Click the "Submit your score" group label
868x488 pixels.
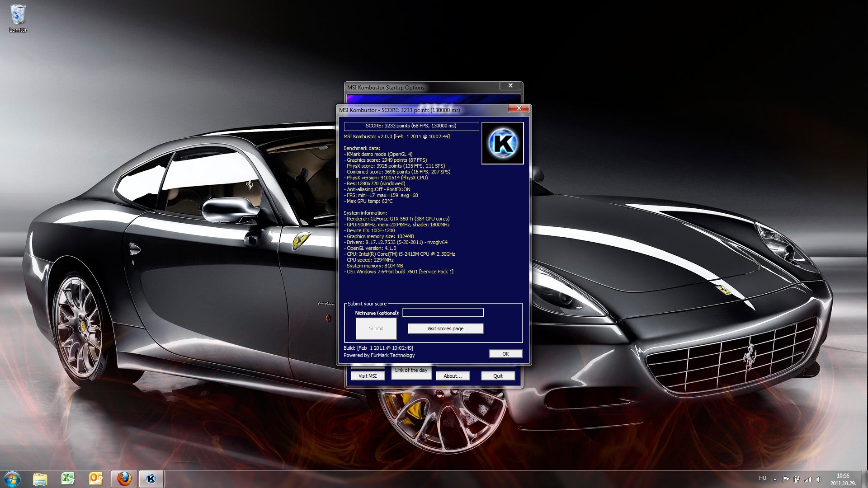click(x=367, y=304)
